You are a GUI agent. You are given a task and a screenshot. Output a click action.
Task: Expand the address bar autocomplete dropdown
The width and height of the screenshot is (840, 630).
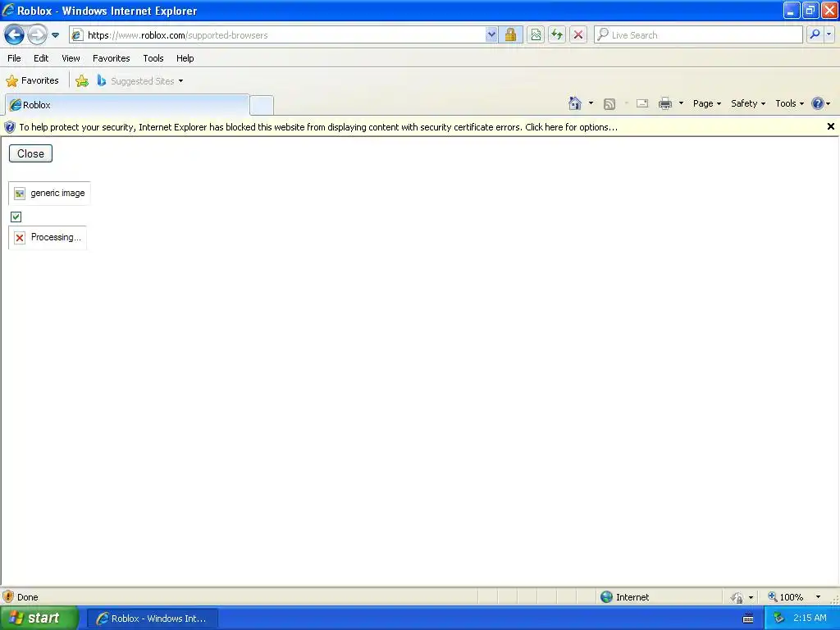pos(491,35)
